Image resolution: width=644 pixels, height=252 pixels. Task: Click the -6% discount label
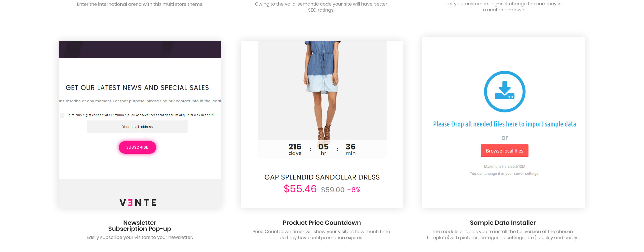[354, 190]
